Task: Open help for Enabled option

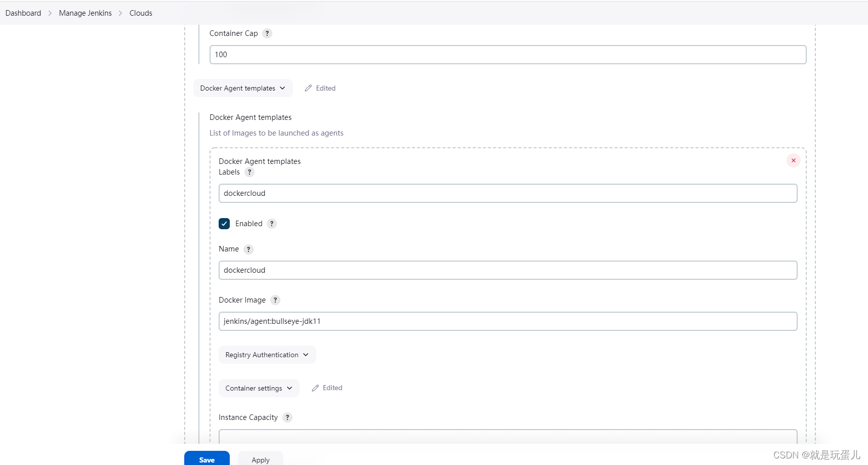Action: coord(272,224)
